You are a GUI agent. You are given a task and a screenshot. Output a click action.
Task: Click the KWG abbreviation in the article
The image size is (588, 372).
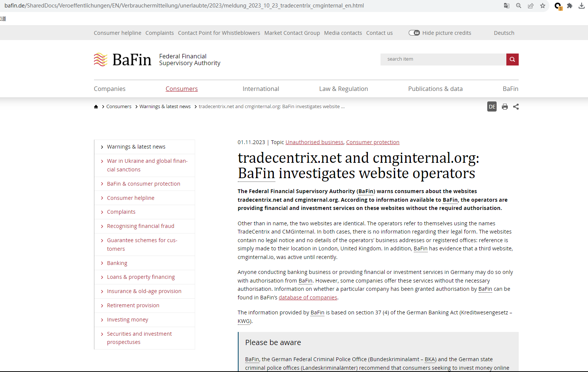point(244,321)
